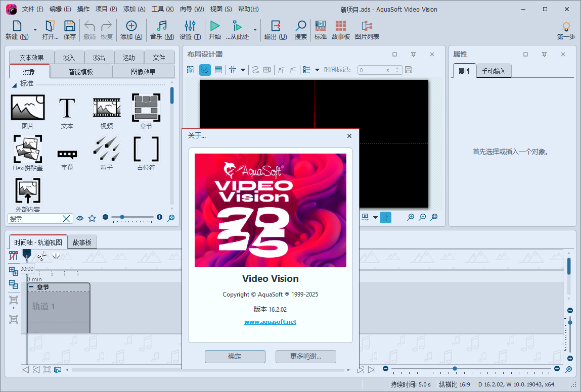The width and height of the screenshot is (581, 392).
Task: Switch to 故事板 tab in timeline
Action: click(x=82, y=242)
